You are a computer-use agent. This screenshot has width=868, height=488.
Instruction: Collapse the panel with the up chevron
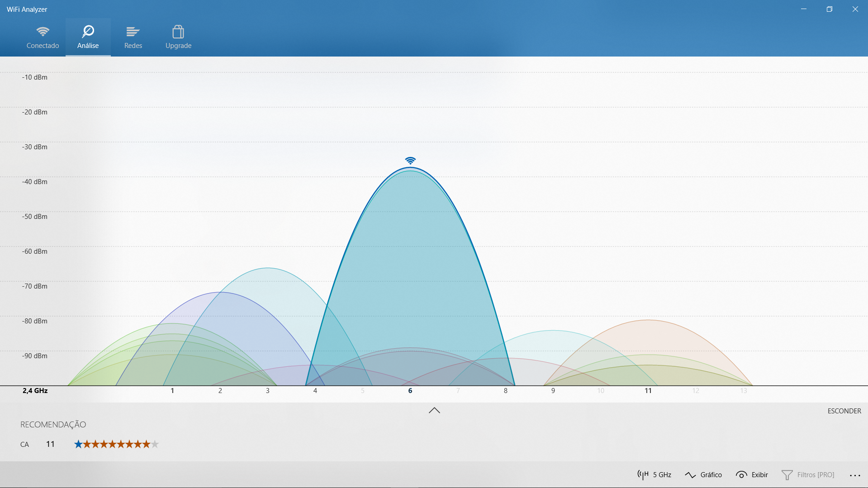pyautogui.click(x=434, y=410)
